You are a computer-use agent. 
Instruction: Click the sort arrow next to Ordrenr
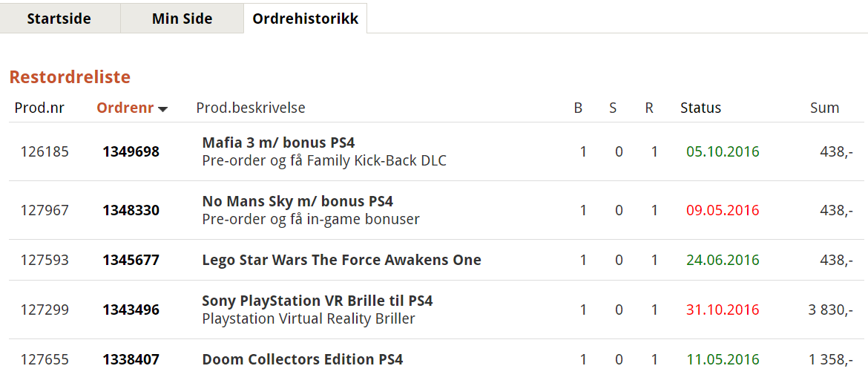click(162, 110)
